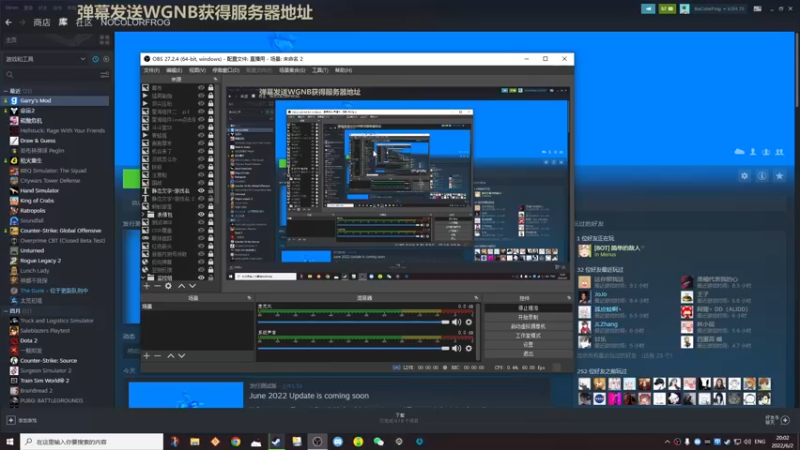The width and height of the screenshot is (800, 450).
Task: Toggle lock on 静态文字-游戏名 source
Action: coord(210,191)
